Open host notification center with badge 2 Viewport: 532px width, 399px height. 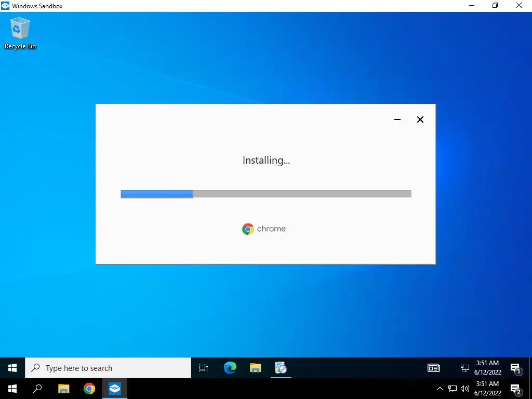pyautogui.click(x=515, y=390)
